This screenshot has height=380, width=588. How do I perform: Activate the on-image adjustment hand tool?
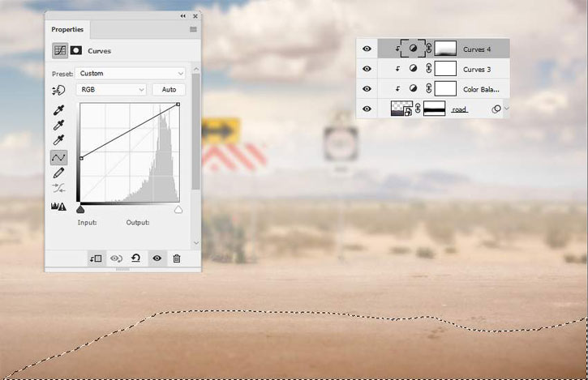pyautogui.click(x=58, y=90)
